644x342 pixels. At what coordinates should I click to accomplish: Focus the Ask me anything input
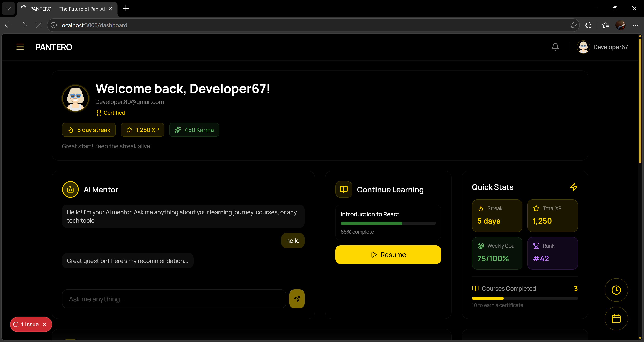coord(174,299)
